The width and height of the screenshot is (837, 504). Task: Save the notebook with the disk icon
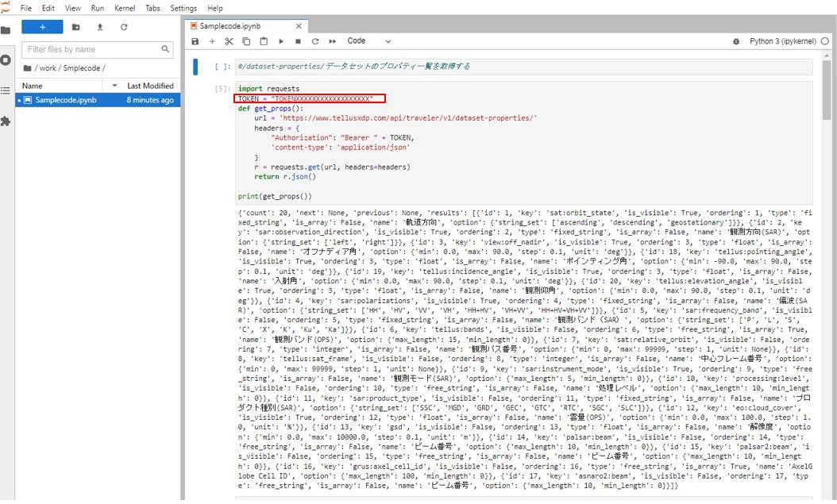pos(195,41)
